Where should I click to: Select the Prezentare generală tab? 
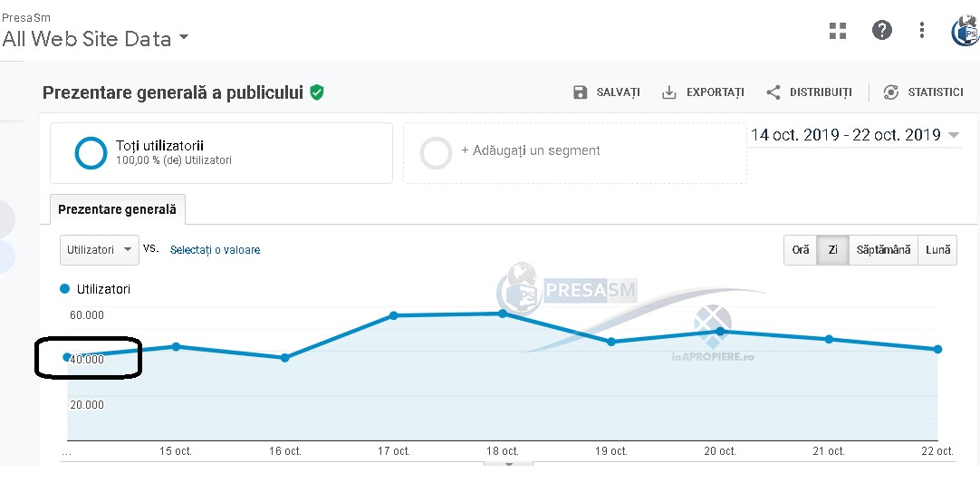coord(118,209)
